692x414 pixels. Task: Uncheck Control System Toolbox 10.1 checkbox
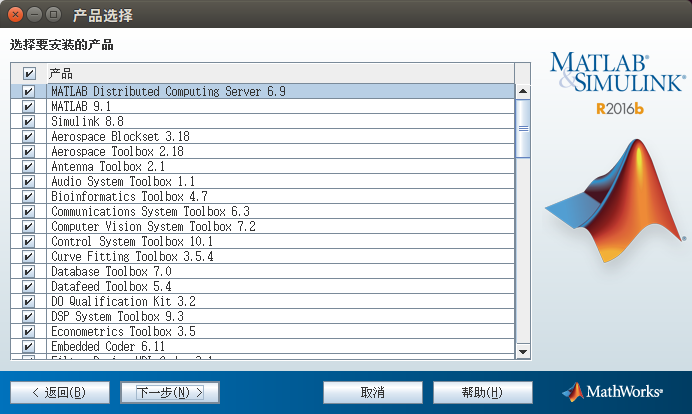coord(28,241)
